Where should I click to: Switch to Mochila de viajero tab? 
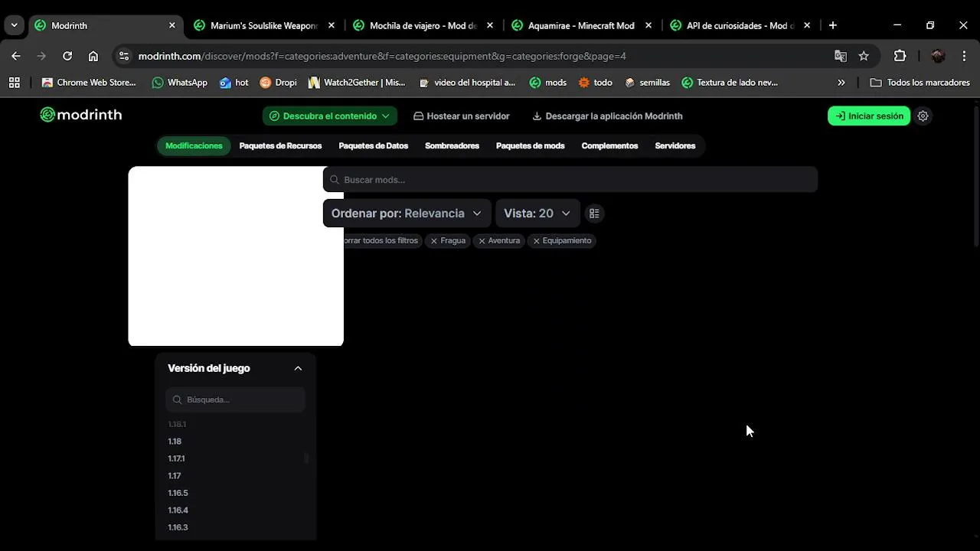coord(423,25)
